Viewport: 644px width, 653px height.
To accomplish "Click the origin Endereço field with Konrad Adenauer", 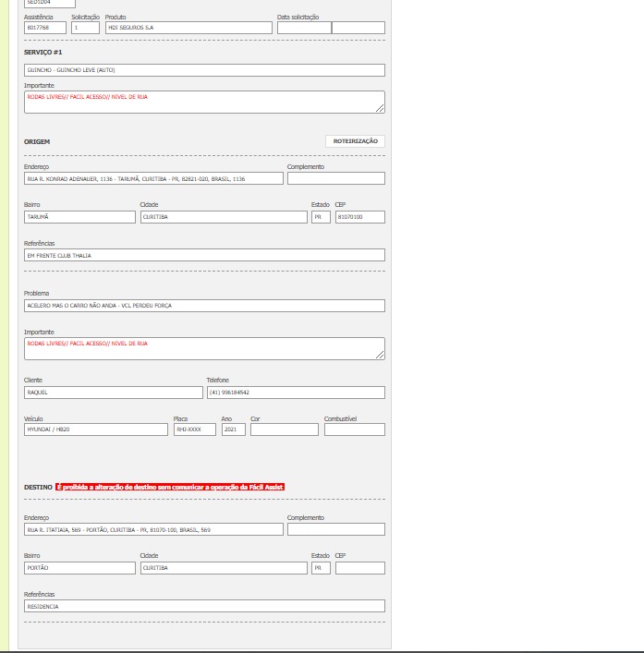I will tap(153, 178).
